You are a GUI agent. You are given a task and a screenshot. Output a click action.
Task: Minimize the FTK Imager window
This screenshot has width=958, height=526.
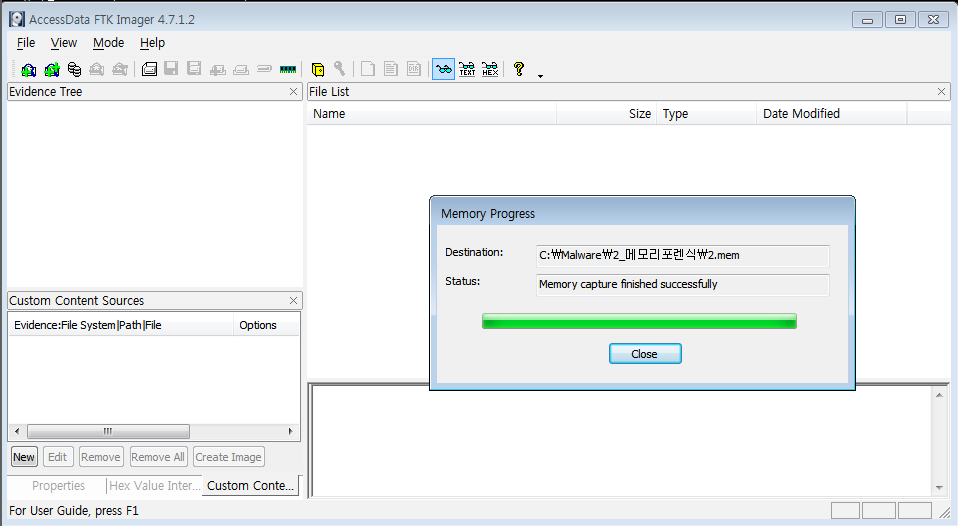coord(867,20)
